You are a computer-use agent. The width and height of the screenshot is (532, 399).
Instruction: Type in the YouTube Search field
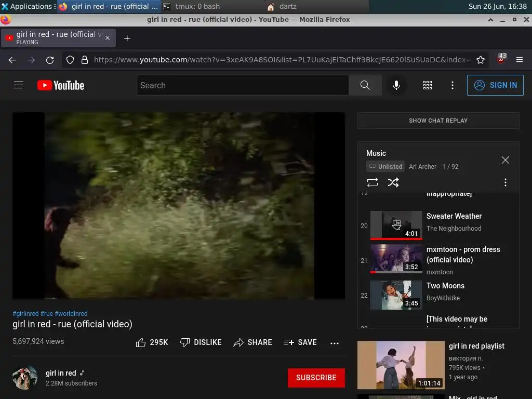tap(243, 85)
